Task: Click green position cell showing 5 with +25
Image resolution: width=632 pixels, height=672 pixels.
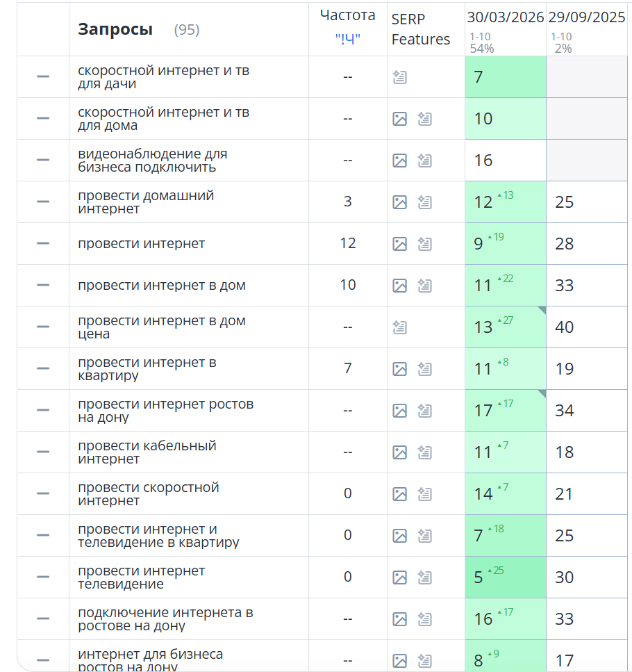Action: (506, 577)
